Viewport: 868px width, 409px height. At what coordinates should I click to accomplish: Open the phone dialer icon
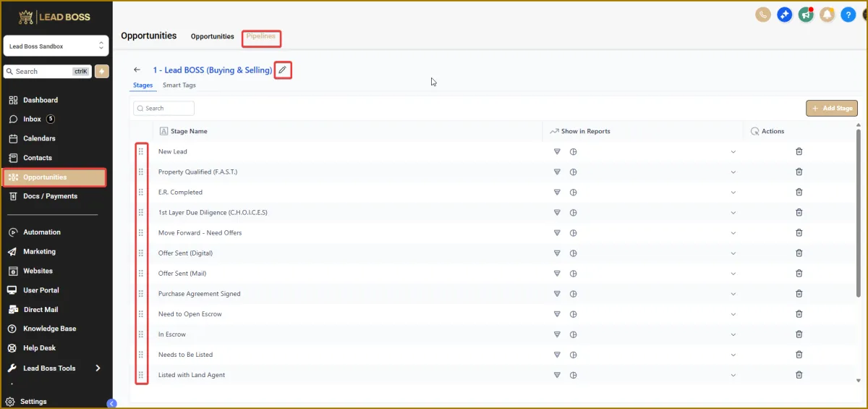click(x=762, y=14)
